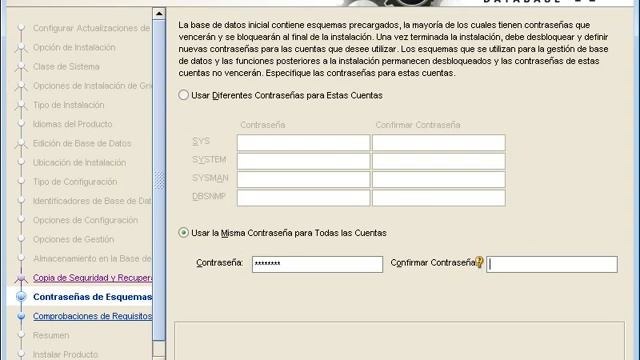
Task: Select Usar Diferentes Contraseñas para Estas Cuentas
Action: (183, 95)
